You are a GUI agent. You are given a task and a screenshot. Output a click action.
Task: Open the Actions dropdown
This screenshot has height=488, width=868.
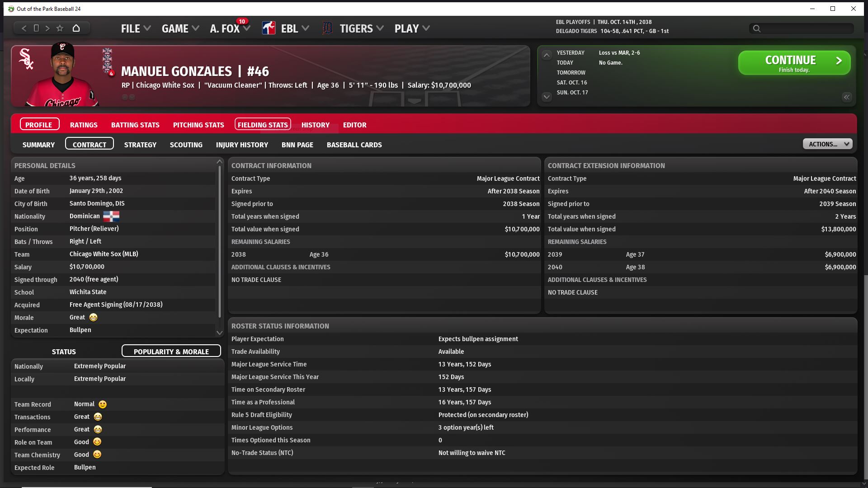click(827, 144)
